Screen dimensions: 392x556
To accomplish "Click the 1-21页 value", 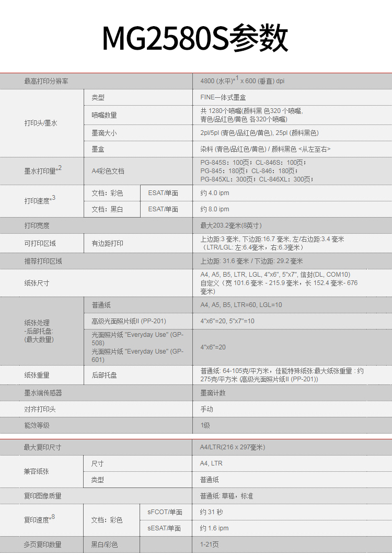I will [209, 544].
